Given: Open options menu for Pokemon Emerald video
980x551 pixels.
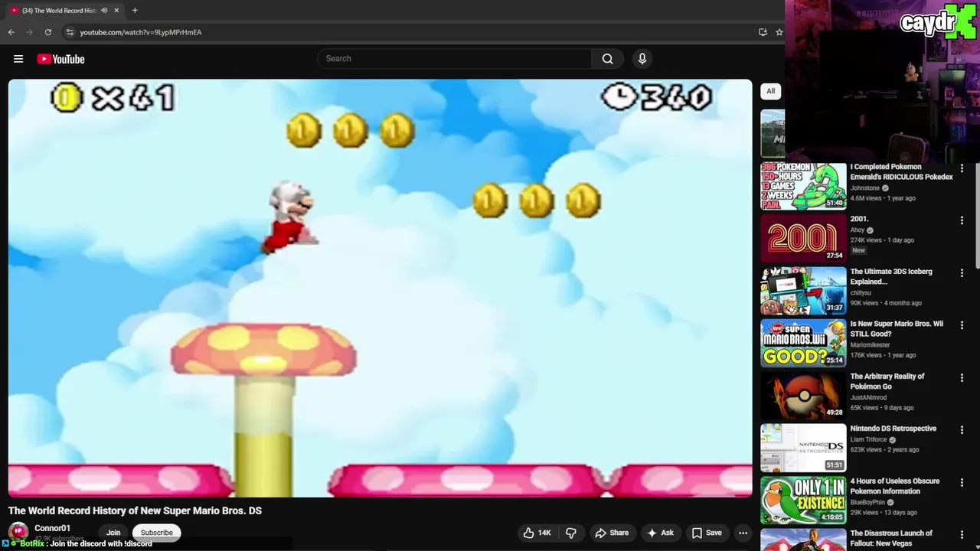Looking at the screenshot, I should pyautogui.click(x=962, y=168).
